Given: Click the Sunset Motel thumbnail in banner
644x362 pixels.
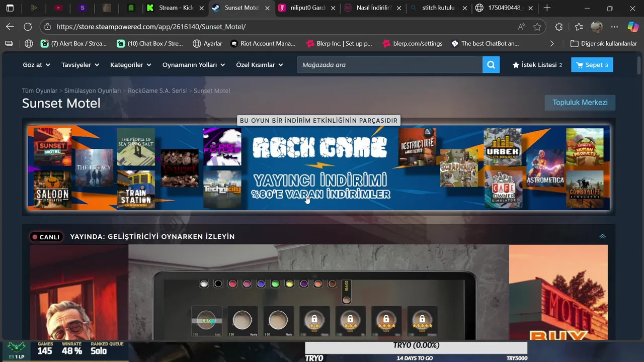Looking at the screenshot, I should (53, 147).
